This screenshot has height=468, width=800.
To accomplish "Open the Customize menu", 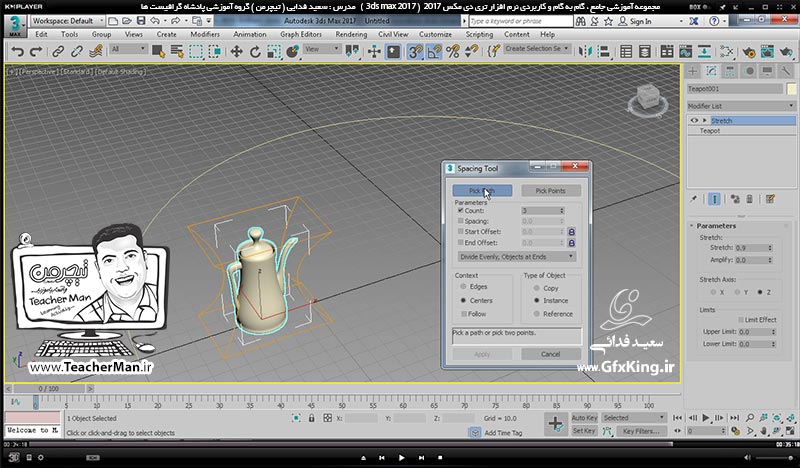I will [x=435, y=34].
